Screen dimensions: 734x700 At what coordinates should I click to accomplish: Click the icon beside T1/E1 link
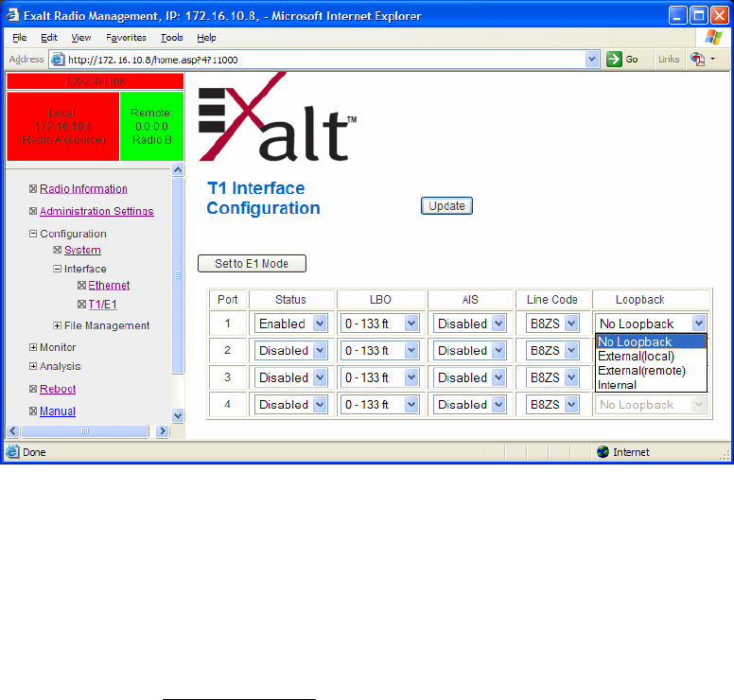[81, 305]
